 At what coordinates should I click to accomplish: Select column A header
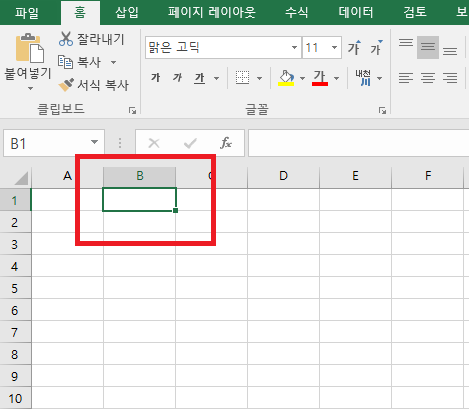click(x=67, y=176)
